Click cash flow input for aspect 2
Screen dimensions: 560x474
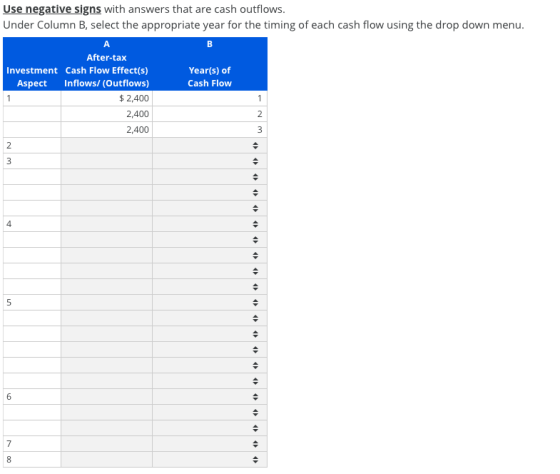(x=107, y=145)
